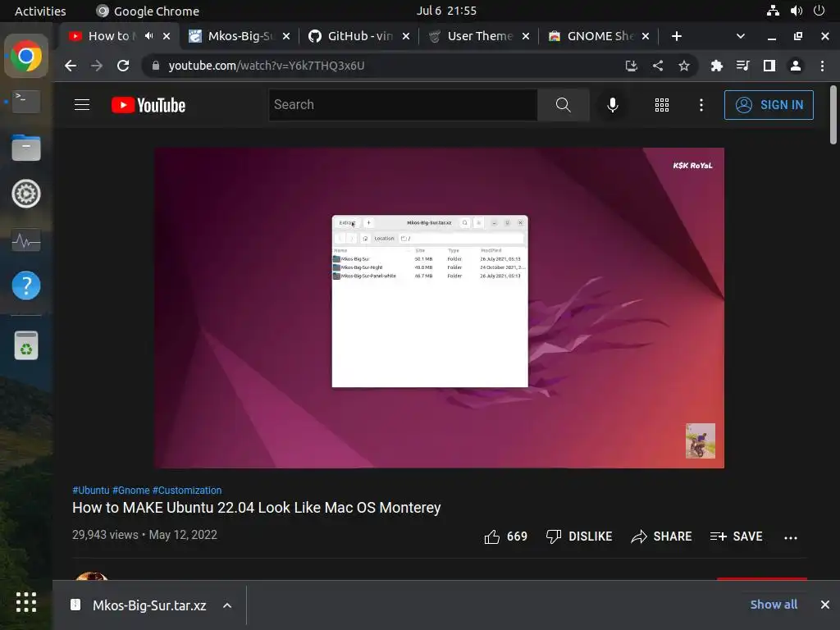Open the Chrome three-dot menu

[822, 66]
